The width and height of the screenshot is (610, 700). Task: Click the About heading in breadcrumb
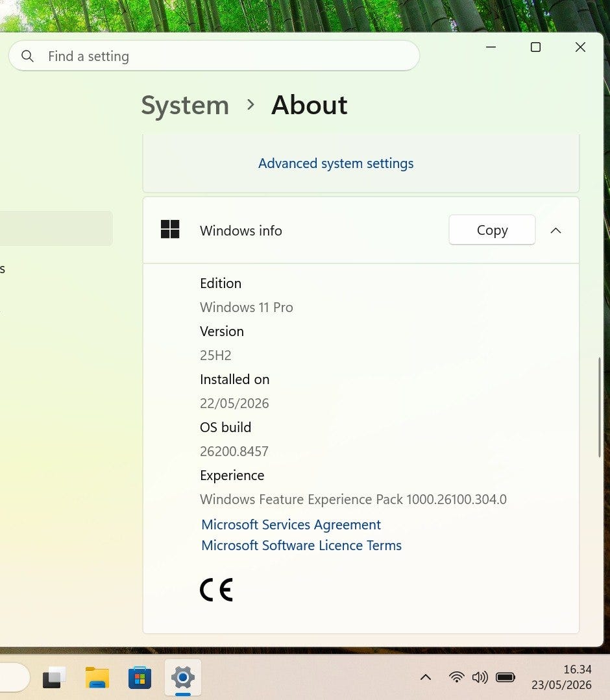tap(309, 106)
